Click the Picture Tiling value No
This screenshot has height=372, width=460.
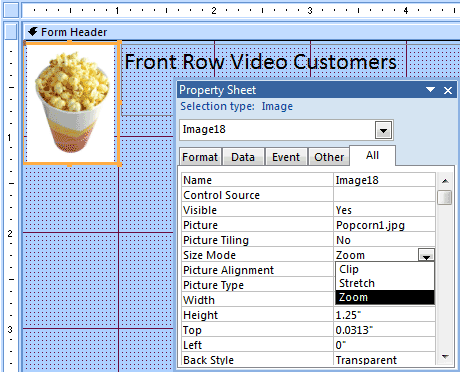pos(385,240)
